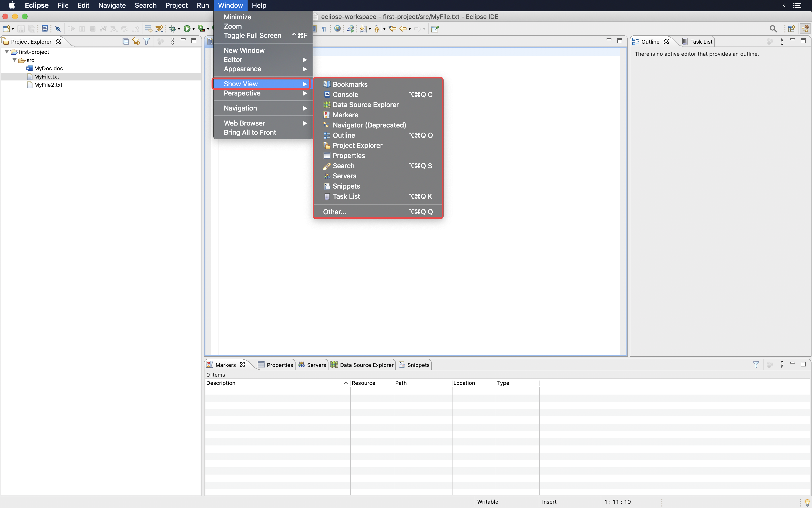Open the Project Explorer View Menu dots
The width and height of the screenshot is (812, 508).
pyautogui.click(x=173, y=41)
